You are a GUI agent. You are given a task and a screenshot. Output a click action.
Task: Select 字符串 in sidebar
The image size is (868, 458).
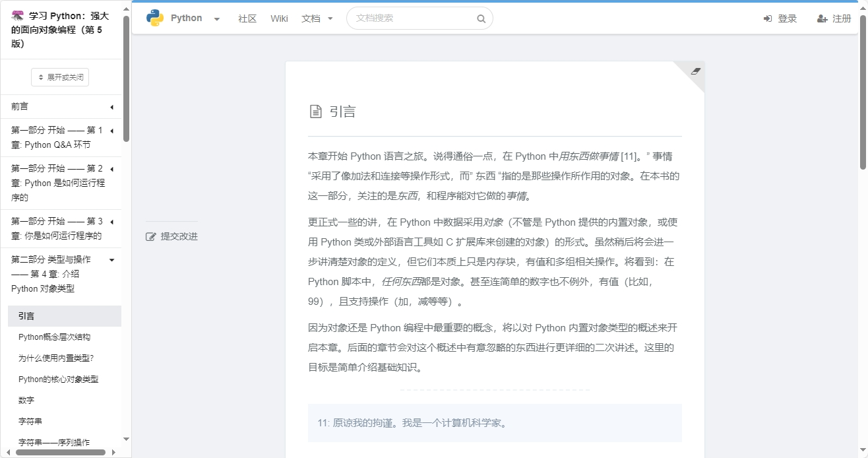click(30, 422)
